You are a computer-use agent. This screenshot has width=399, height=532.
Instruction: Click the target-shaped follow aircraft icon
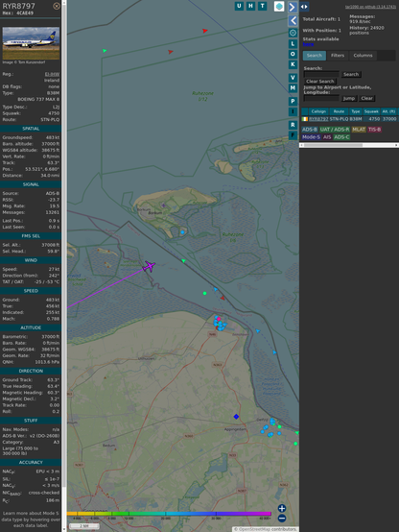tap(293, 33)
